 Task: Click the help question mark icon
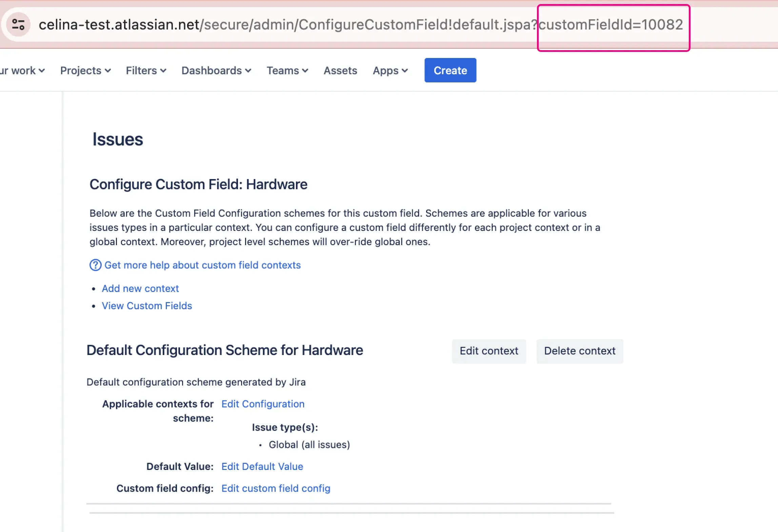[95, 265]
